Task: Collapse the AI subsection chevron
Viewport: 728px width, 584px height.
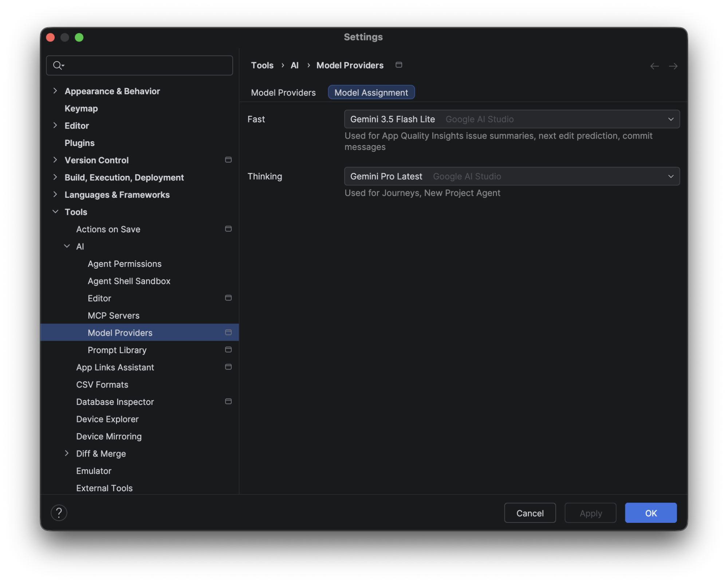Action: pos(67,246)
